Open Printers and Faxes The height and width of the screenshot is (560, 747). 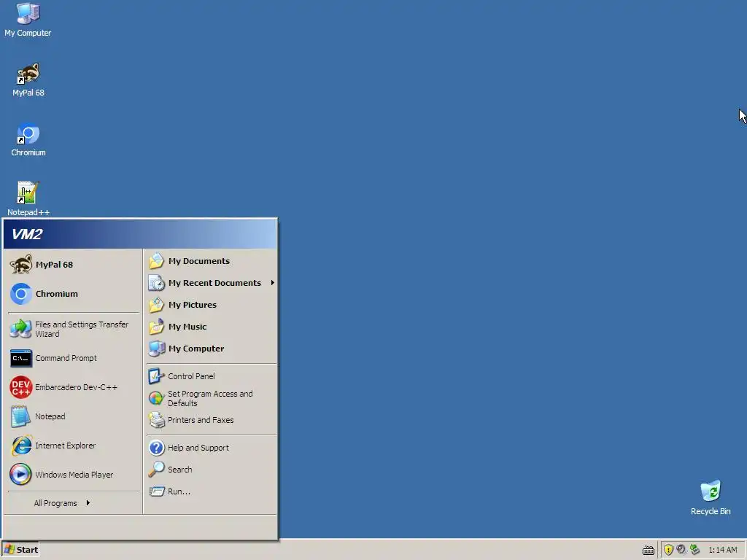pos(211,420)
